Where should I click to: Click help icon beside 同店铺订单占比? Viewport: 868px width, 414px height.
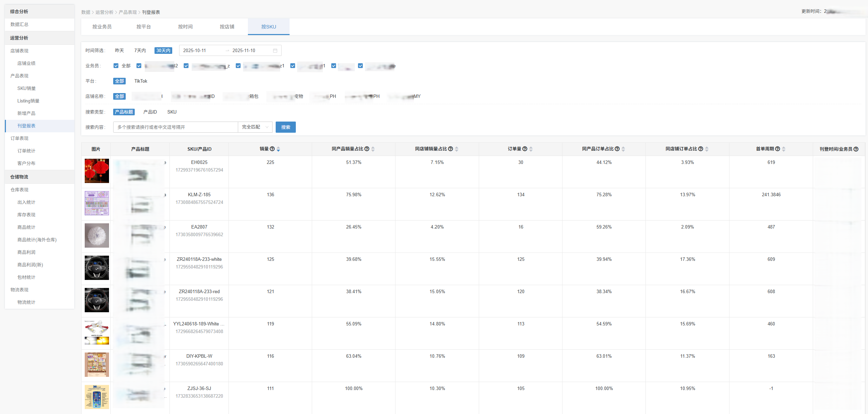point(701,149)
